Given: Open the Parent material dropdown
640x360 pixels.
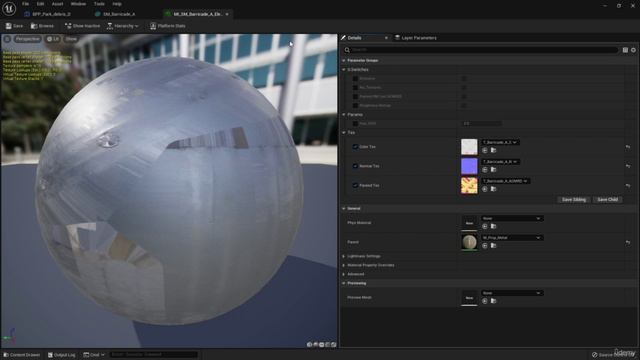Looking at the screenshot, I should pos(512,238).
